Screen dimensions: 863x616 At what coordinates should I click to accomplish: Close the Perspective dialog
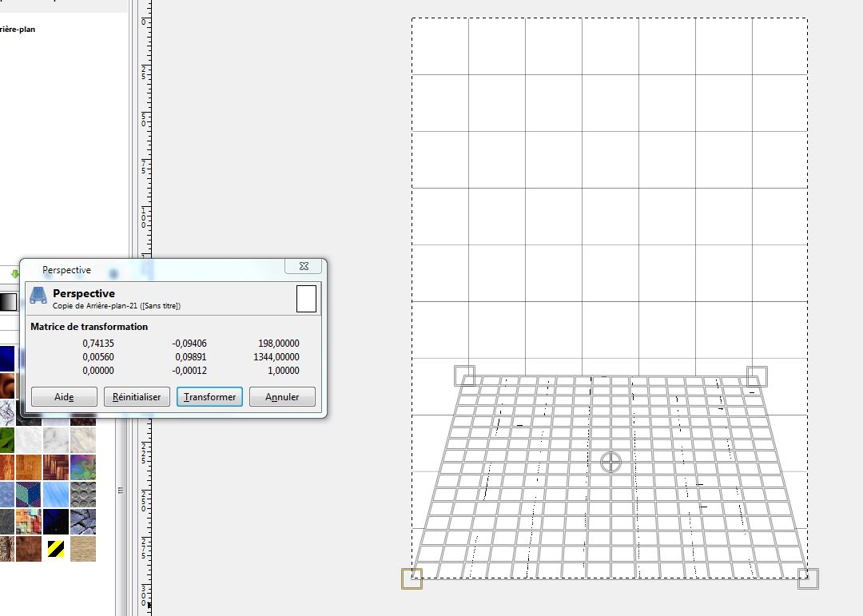tap(304, 266)
